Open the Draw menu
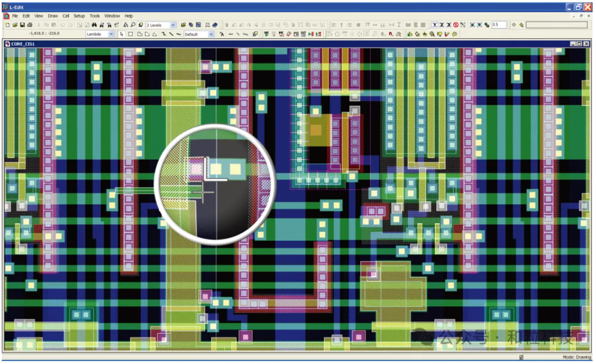The height and width of the screenshot is (364, 596). pyautogui.click(x=53, y=16)
